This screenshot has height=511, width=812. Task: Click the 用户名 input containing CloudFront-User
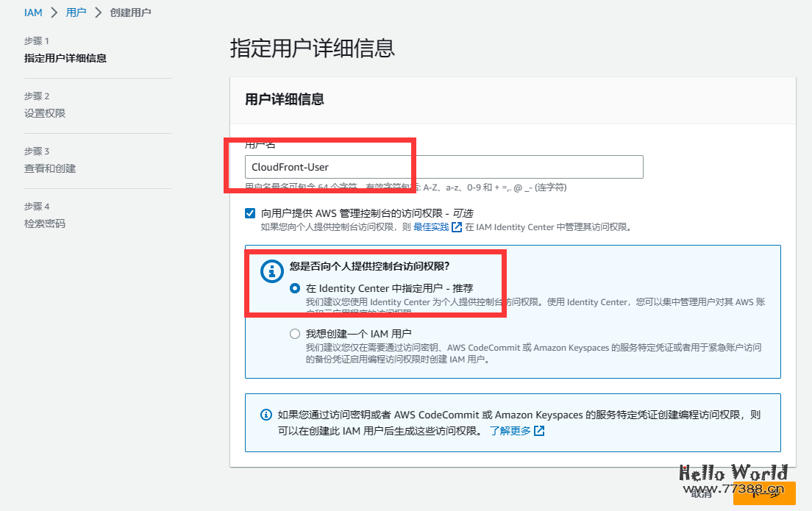441,167
